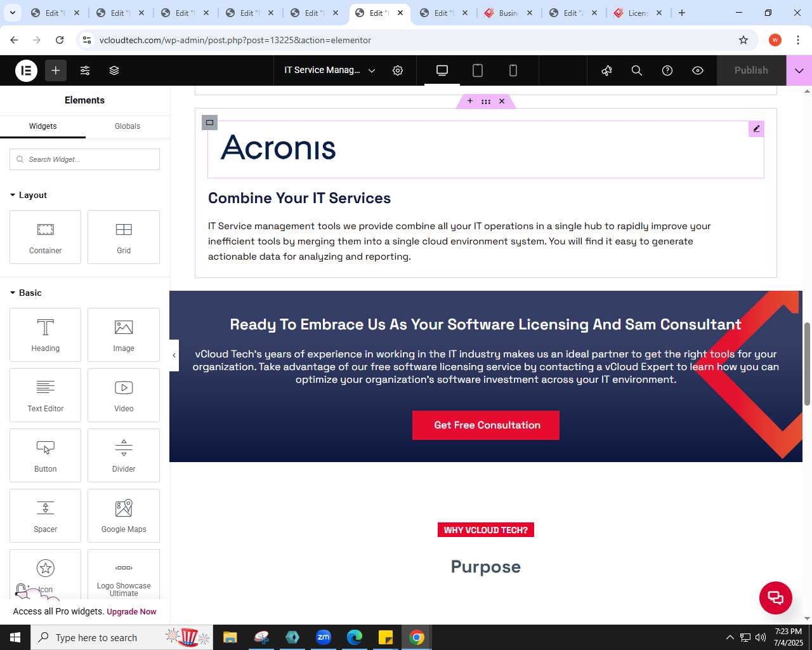Collapse the Layout section
Image resolution: width=812 pixels, height=650 pixels.
tap(29, 196)
